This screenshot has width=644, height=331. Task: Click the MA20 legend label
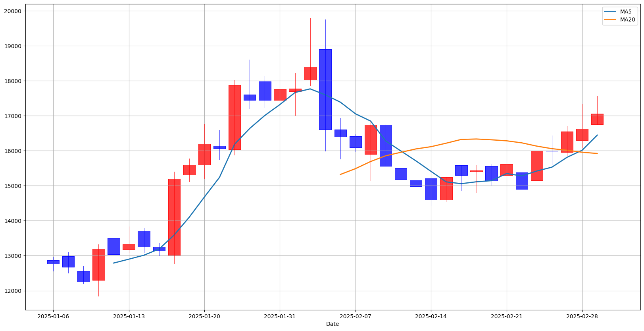coord(627,19)
